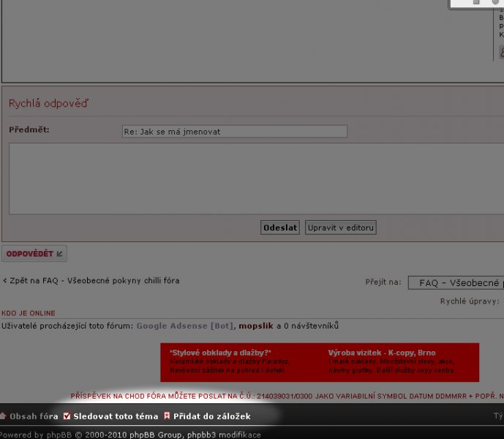Choose the 'Přidat do záložek' link
This screenshot has height=439, width=504.
[x=211, y=416]
